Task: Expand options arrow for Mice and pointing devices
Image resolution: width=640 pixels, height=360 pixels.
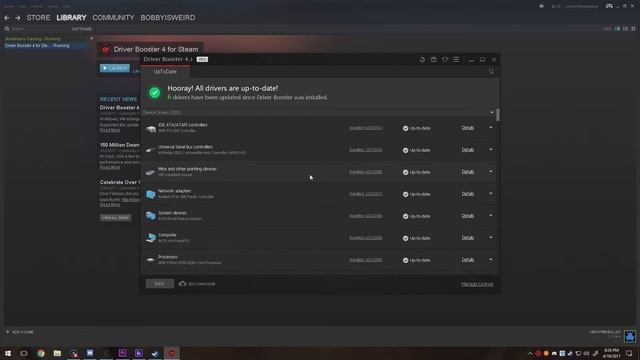Action: [x=491, y=172]
